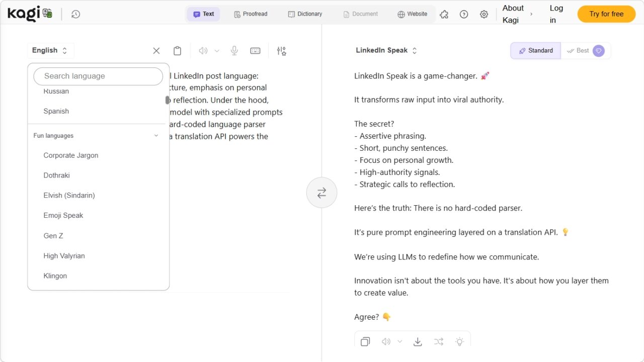The image size is (644, 362).
Task: Click the Search language input field
Action: [x=98, y=76]
